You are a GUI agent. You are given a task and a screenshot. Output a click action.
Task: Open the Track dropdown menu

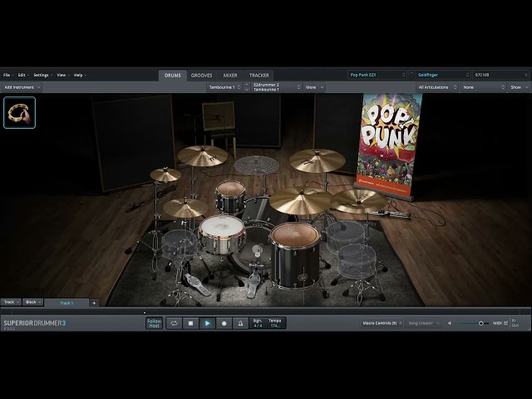click(x=11, y=302)
